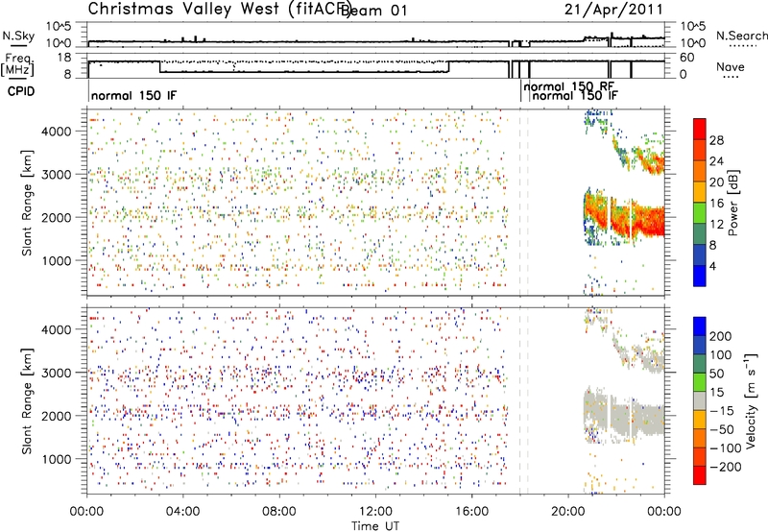The image size is (768, 532).
Task: Click the '28' value on the power color bar
Action: tap(716, 140)
